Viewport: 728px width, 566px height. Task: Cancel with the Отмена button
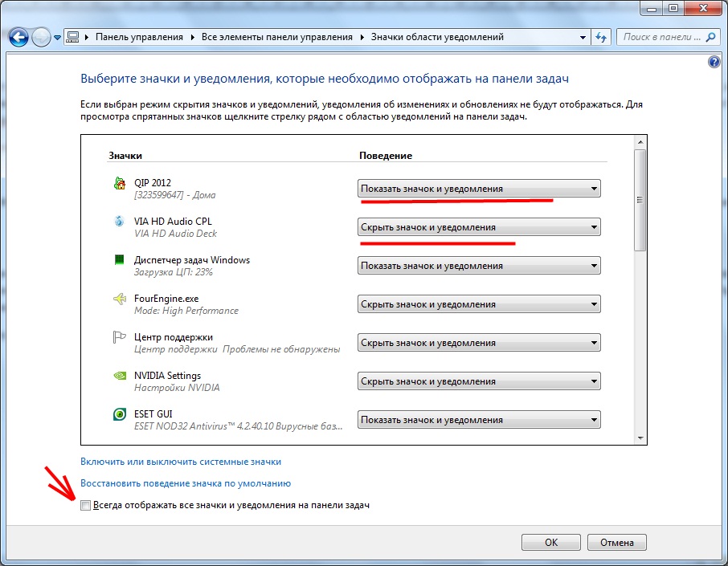[616, 543]
